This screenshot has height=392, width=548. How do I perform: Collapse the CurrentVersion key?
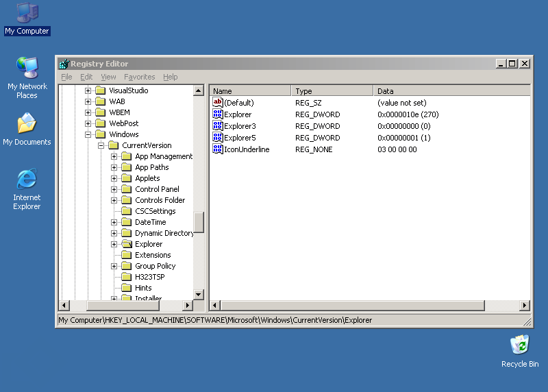pos(101,145)
